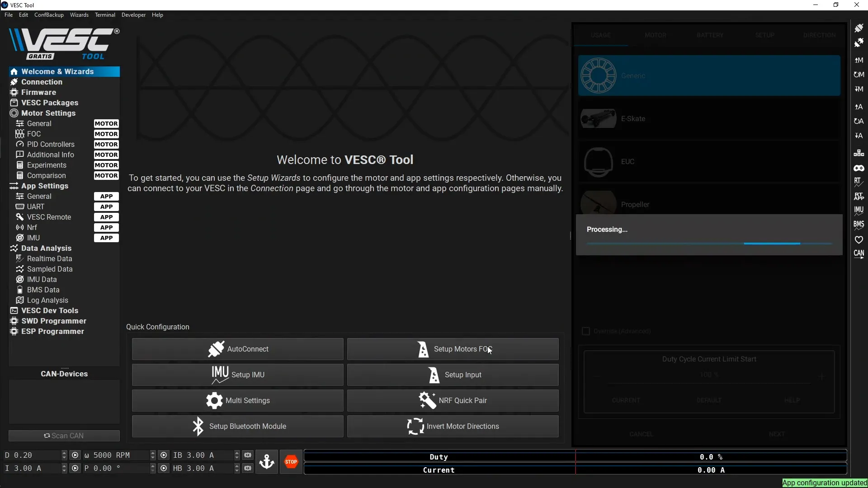Image resolution: width=868 pixels, height=488 pixels.
Task: Click the connect plug icon on the right toolbar
Action: (x=859, y=28)
